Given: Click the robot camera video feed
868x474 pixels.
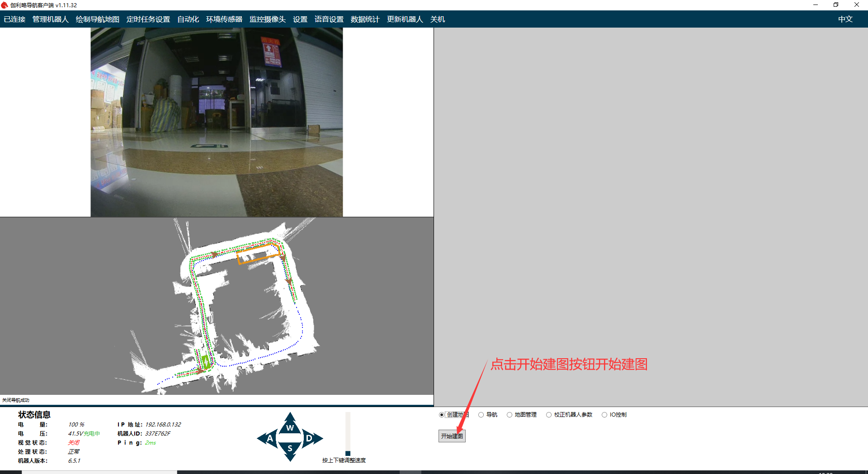Looking at the screenshot, I should click(217, 122).
